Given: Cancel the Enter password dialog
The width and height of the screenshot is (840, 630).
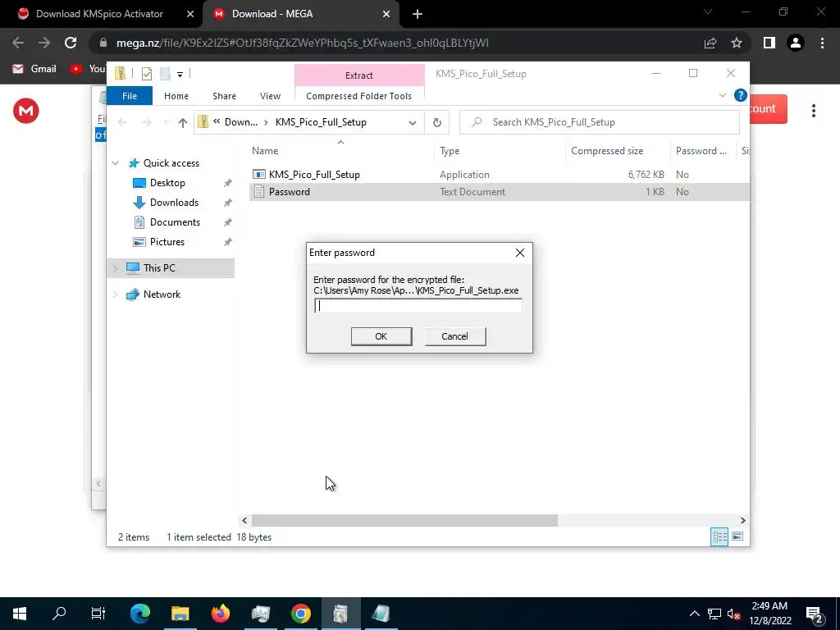Looking at the screenshot, I should [x=454, y=336].
